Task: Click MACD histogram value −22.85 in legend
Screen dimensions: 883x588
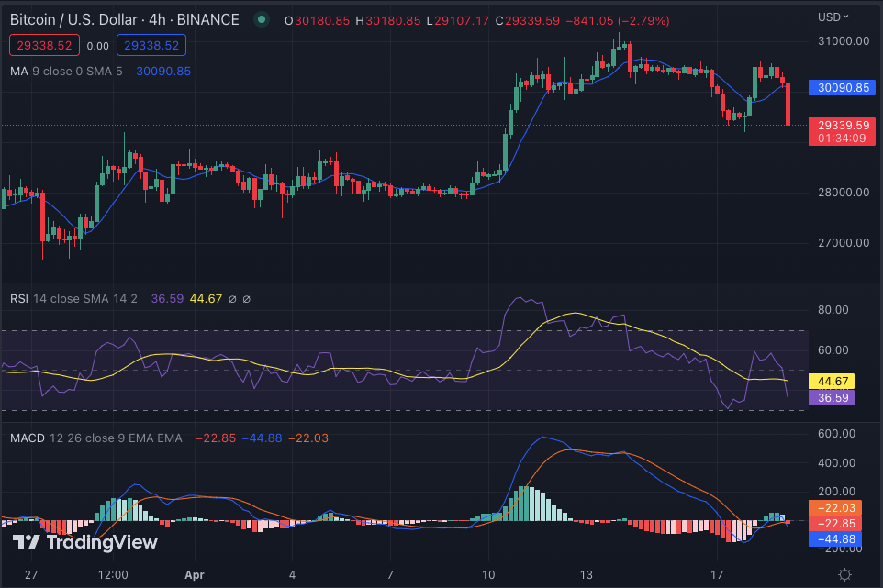Action: [216, 438]
